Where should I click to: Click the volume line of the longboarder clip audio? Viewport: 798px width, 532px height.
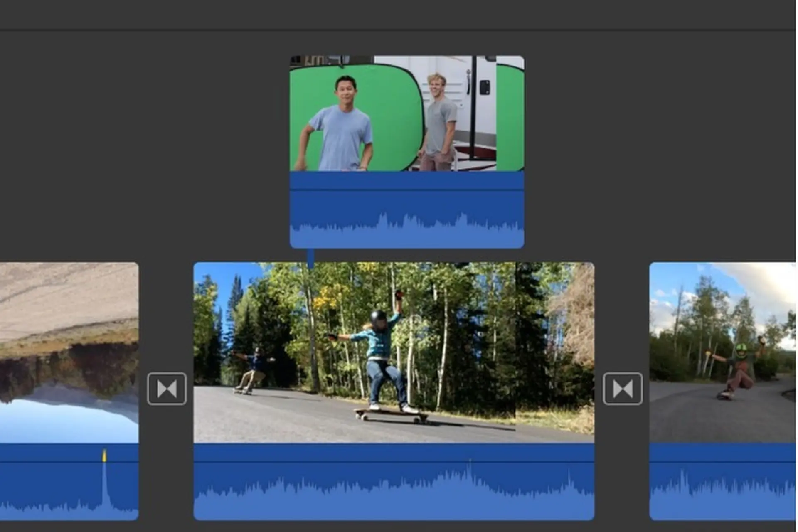click(x=394, y=461)
